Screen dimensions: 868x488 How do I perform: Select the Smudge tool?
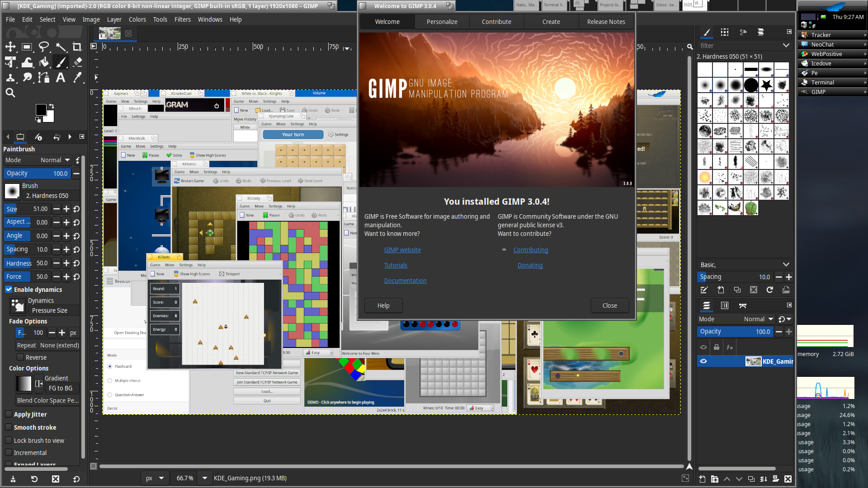point(27,77)
